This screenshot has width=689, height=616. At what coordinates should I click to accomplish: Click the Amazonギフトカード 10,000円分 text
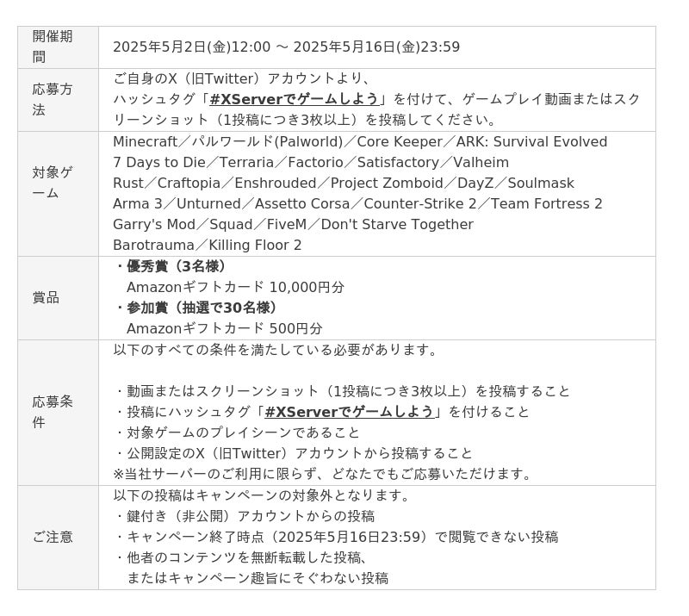(235, 287)
